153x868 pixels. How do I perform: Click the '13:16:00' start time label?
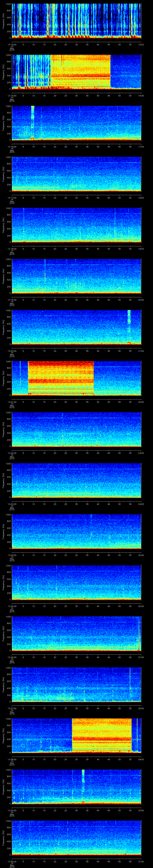(x=12, y=147)
